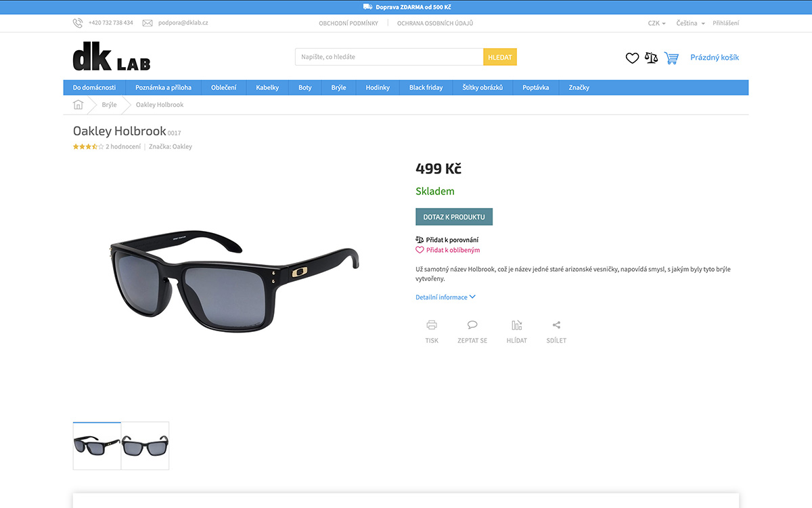This screenshot has width=812, height=508.
Task: Click the 2 hodnocení reviews link
Action: pyautogui.click(x=123, y=146)
